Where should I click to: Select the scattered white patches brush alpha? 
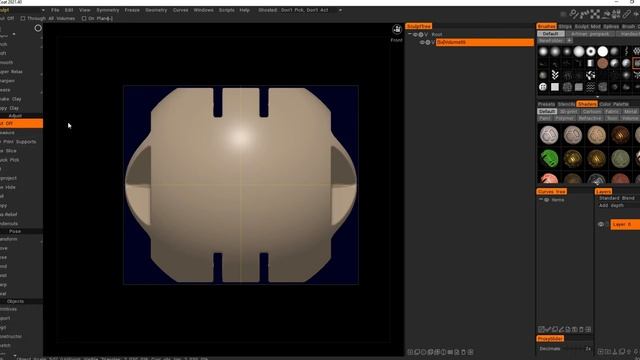591,75
